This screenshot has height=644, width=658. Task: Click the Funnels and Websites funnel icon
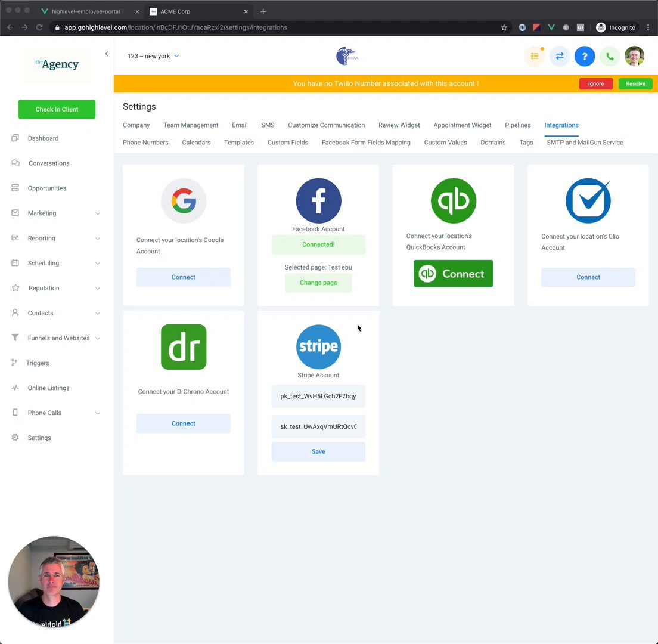pyautogui.click(x=15, y=338)
